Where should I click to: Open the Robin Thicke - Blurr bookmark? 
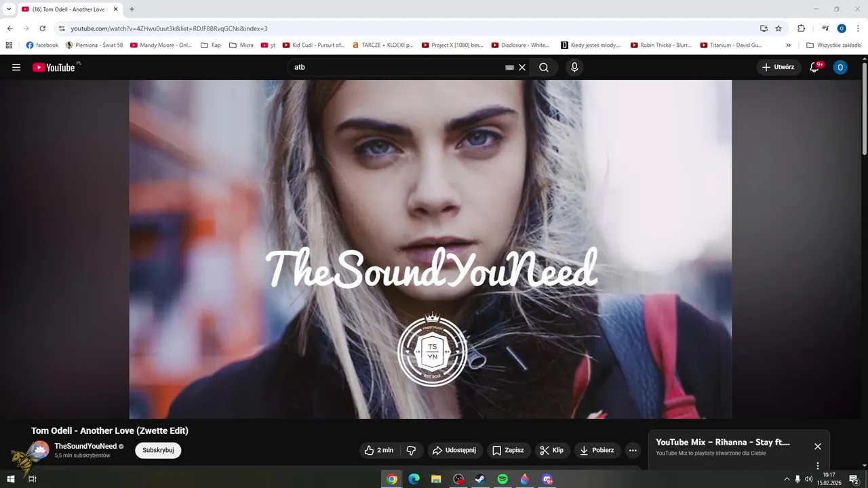pyautogui.click(x=661, y=45)
